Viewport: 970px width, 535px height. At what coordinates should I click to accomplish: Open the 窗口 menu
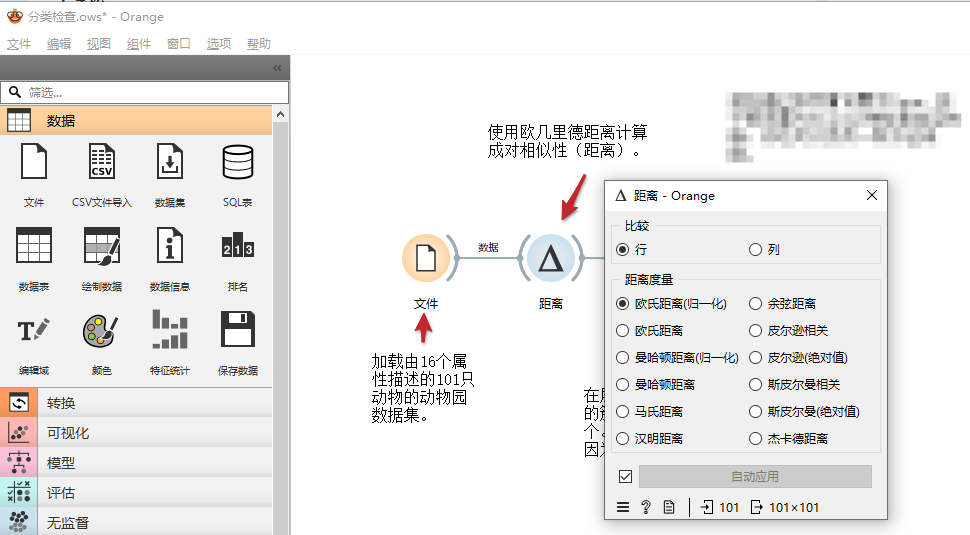pos(179,44)
